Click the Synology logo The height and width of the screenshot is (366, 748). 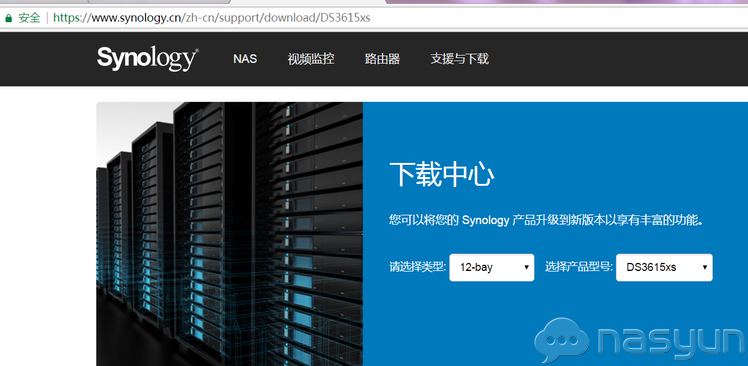(148, 59)
